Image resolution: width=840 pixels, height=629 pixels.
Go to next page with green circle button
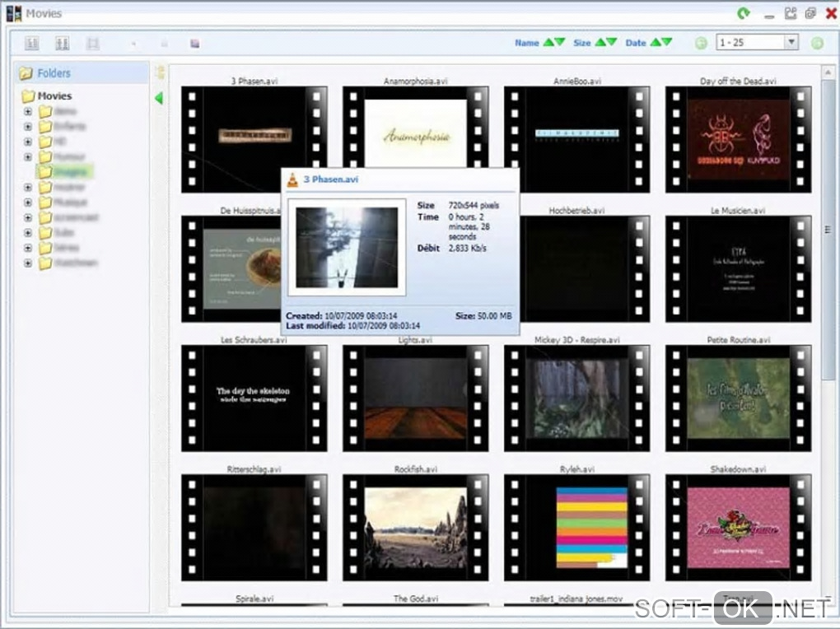[817, 43]
